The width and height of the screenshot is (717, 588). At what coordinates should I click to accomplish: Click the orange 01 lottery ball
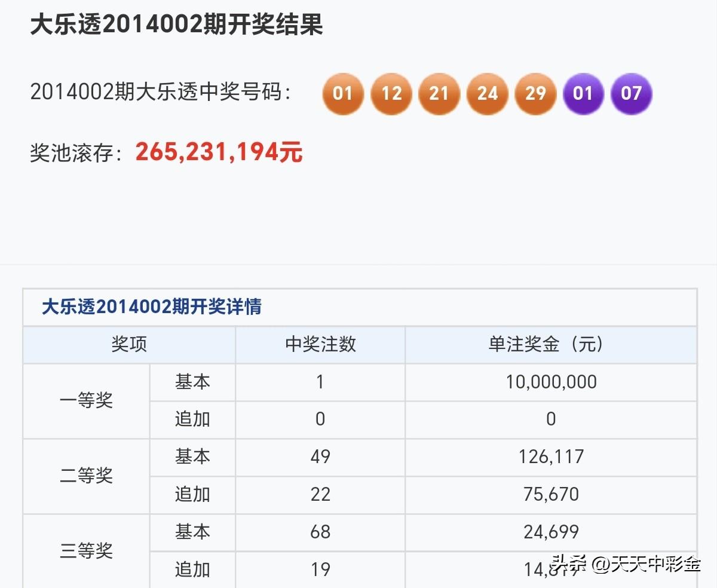coord(343,94)
